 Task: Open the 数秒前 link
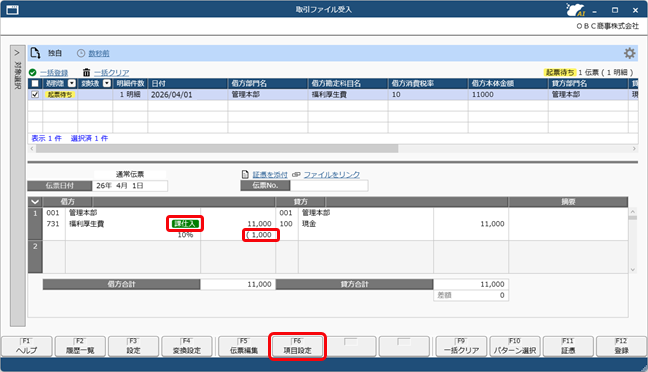coord(99,53)
